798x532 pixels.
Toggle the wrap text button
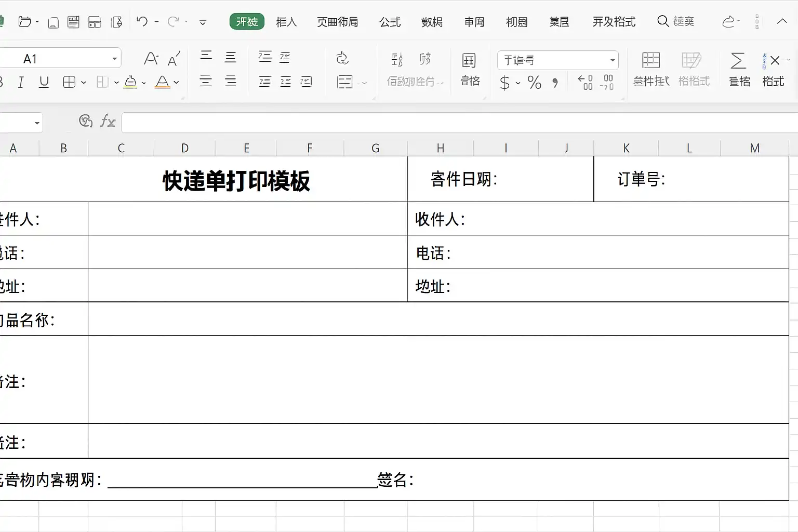[342, 58]
